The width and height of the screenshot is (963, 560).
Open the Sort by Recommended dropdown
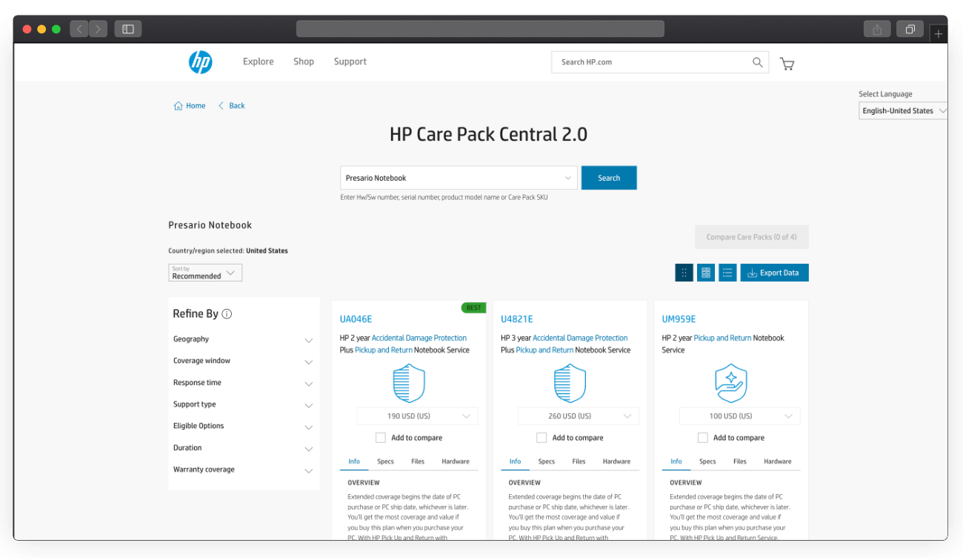coord(205,274)
